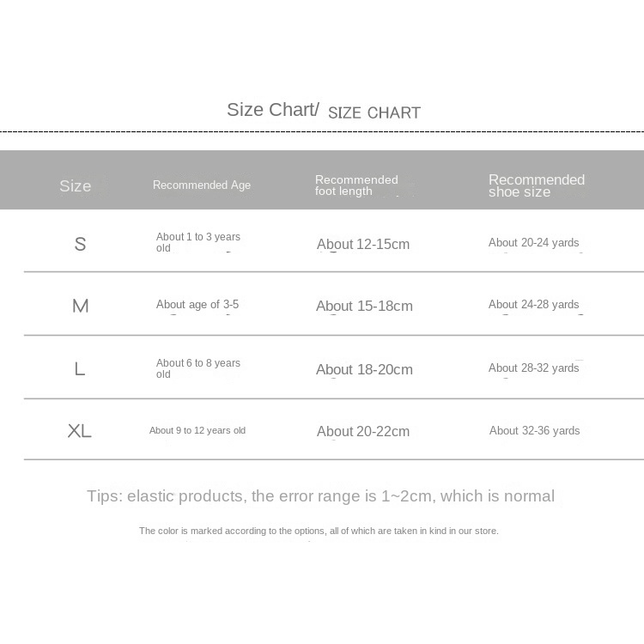The height and width of the screenshot is (644, 644).
Task: Click 'About 1 to 3 years old' cell
Action: click(198, 242)
